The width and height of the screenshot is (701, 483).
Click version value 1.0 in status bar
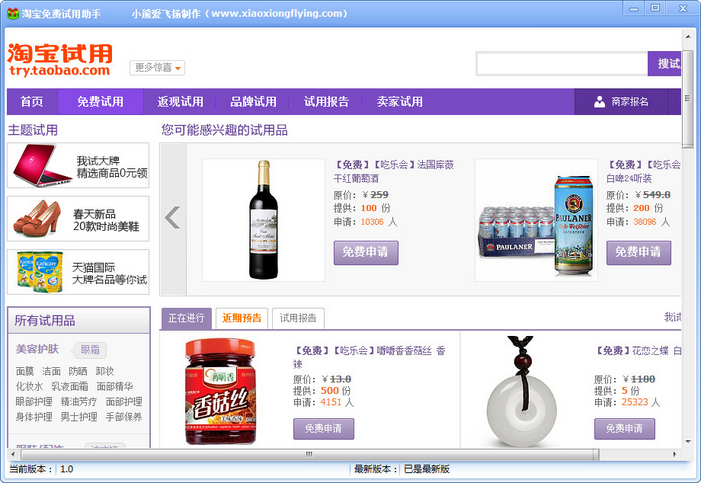(67, 469)
